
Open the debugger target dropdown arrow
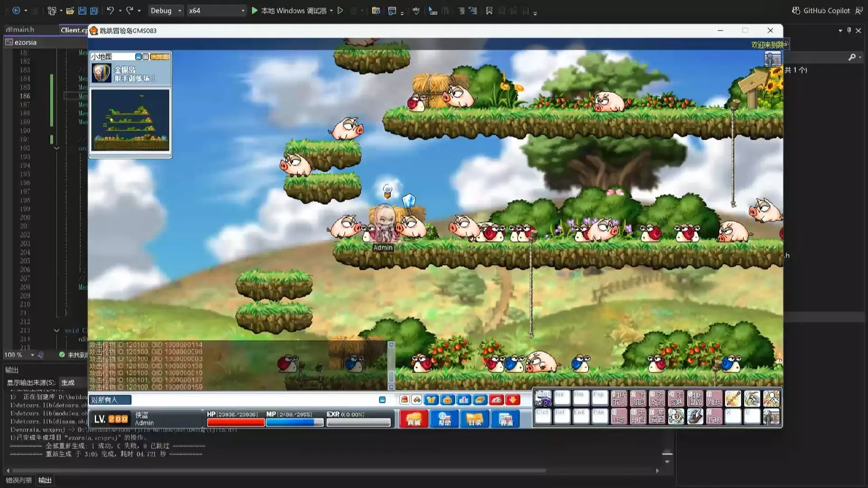click(x=331, y=11)
